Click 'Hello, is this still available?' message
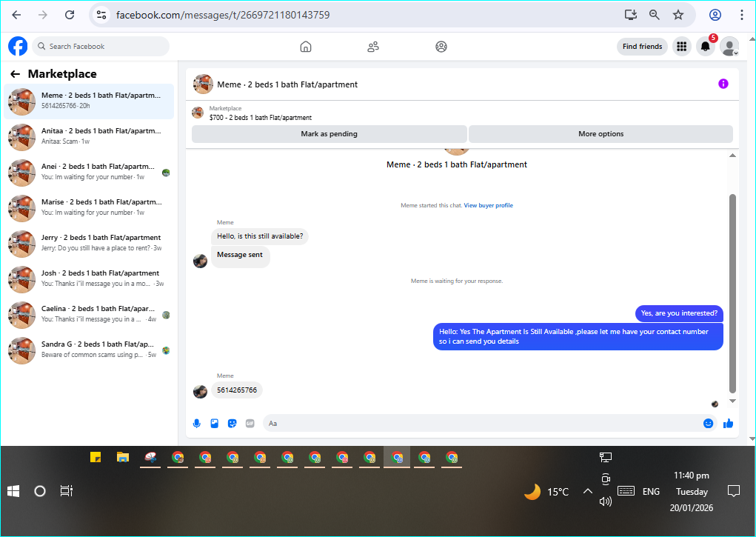The width and height of the screenshot is (756, 537). 260,236
